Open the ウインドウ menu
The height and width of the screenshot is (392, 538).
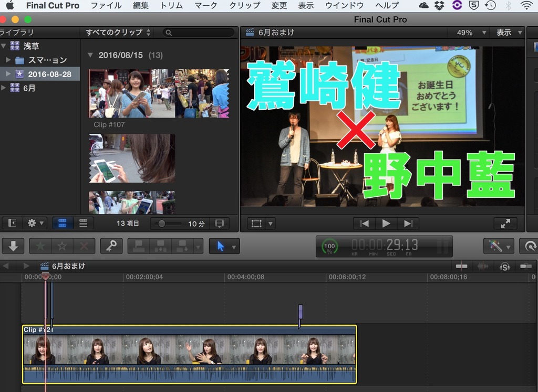pos(344,5)
